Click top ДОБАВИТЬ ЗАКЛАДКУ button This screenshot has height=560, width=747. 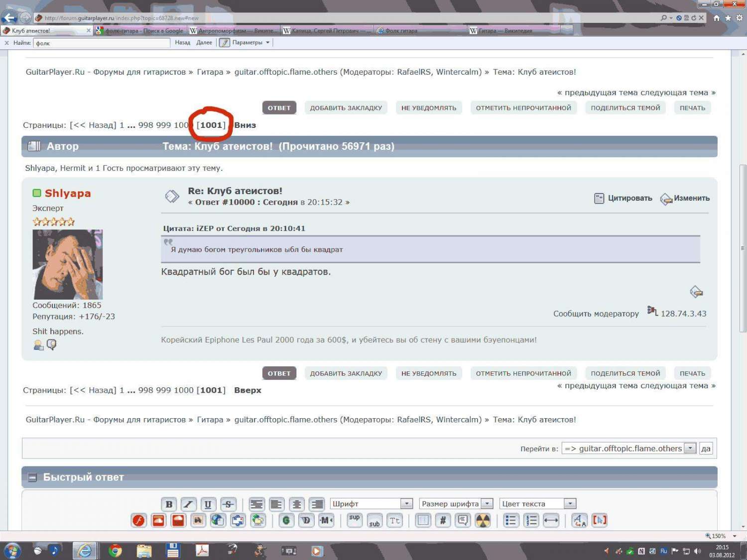click(x=346, y=108)
